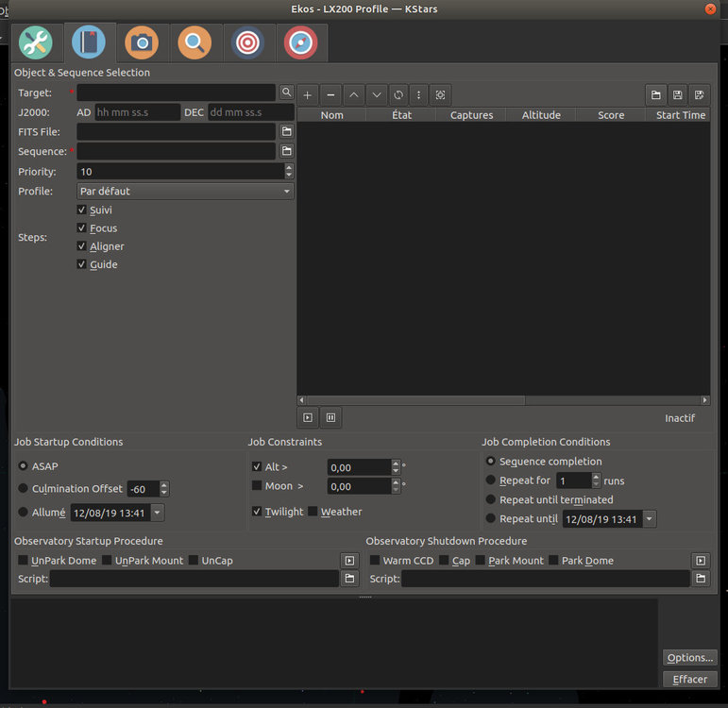Adjust the Priority spinner arrows

[289, 171]
